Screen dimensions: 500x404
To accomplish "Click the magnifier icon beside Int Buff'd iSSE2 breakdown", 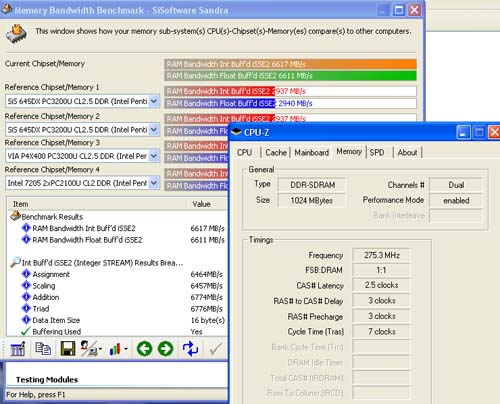I will click(x=15, y=262).
